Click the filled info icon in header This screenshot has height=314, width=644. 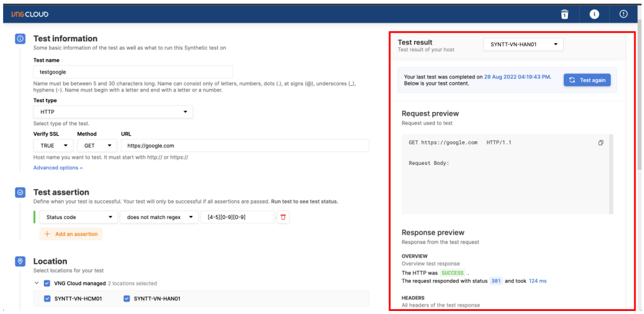coord(595,13)
